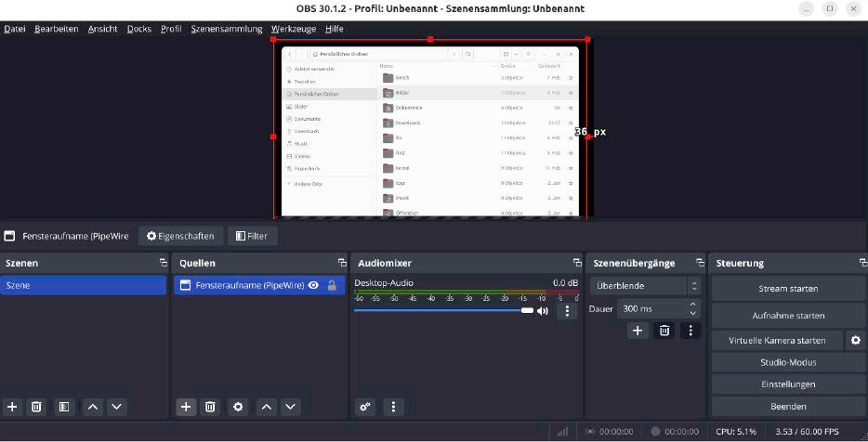Viewport: 868px width, 442px height.
Task: Increase Dauer value with up arrow
Action: coord(693,305)
